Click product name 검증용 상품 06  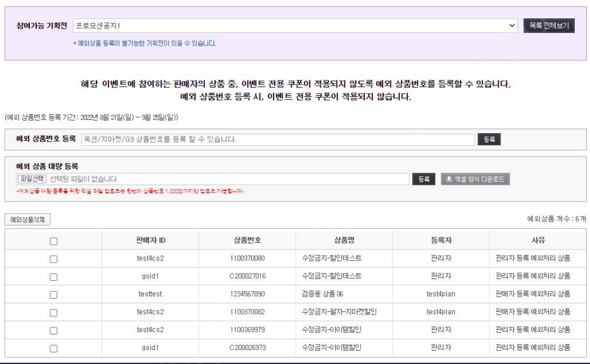323,294
